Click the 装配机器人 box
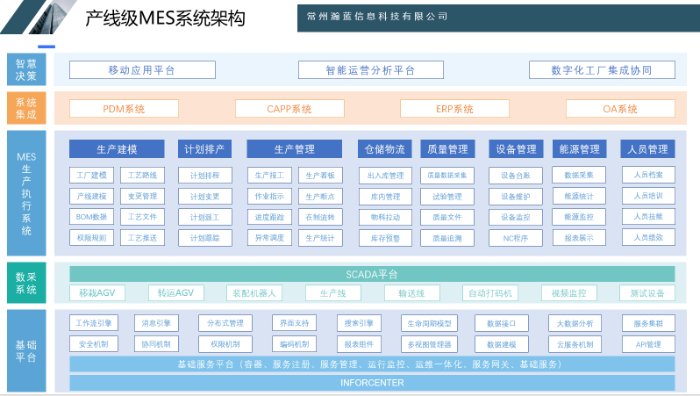The height and width of the screenshot is (396, 700). (x=254, y=293)
